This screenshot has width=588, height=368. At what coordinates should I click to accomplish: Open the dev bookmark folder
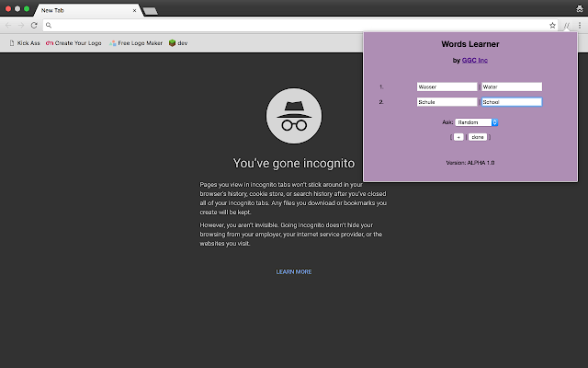click(178, 43)
